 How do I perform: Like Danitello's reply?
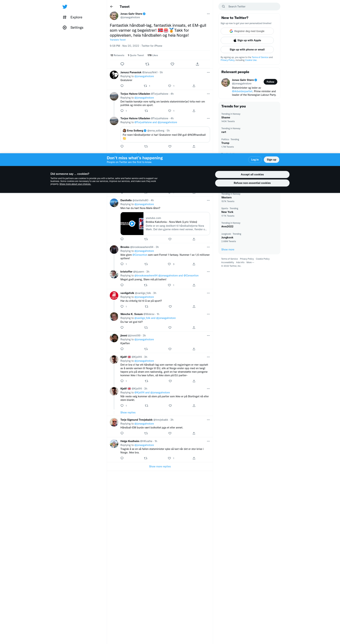170,239
